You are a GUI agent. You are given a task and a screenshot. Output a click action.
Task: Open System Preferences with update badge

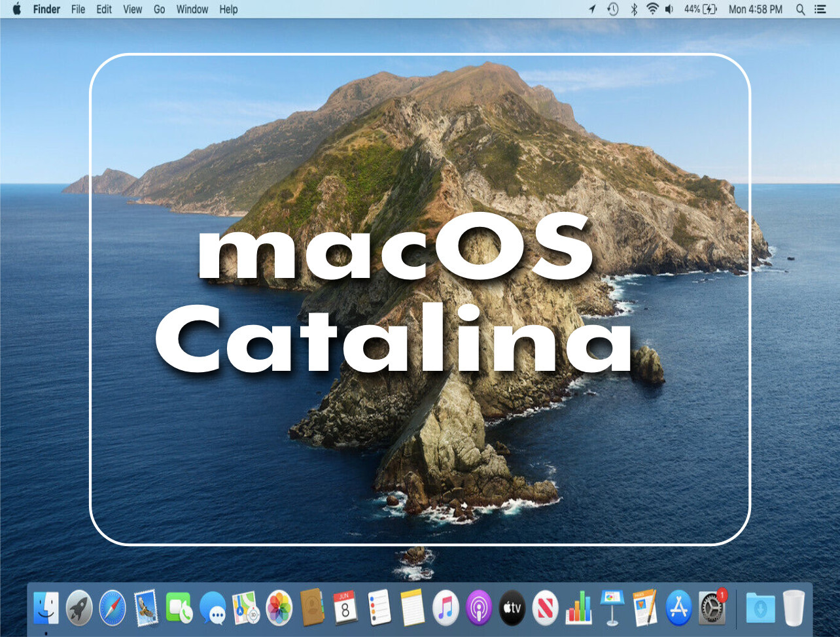coord(712,608)
